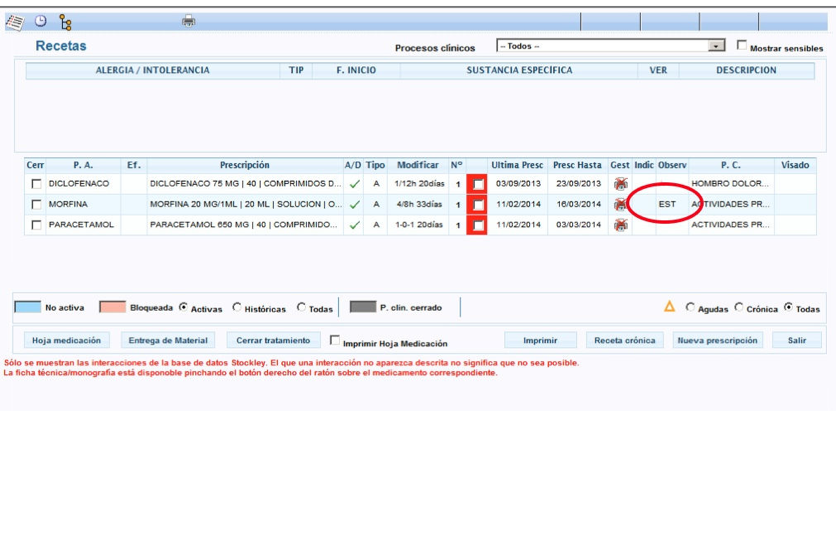Click the orange warning triangle icon

pos(670,307)
